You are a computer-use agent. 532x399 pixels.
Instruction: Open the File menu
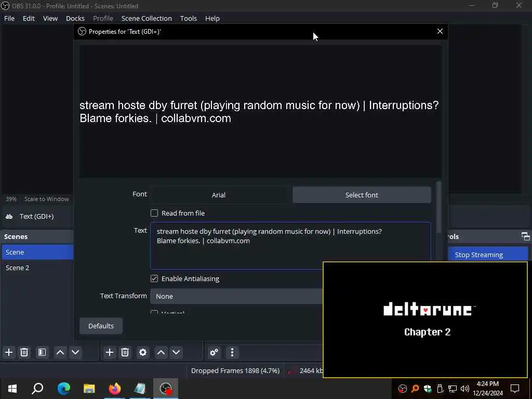(x=9, y=18)
